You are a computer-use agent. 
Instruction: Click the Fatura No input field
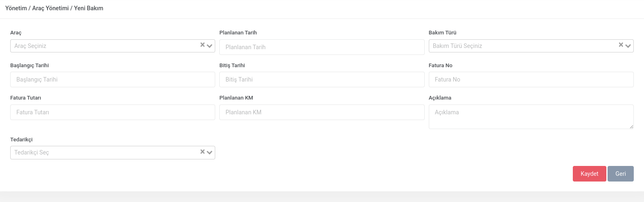531,79
